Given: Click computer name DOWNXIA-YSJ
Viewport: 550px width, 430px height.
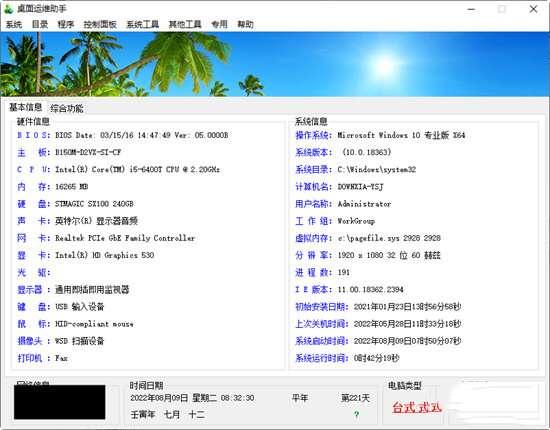Looking at the screenshot, I should [x=360, y=187].
